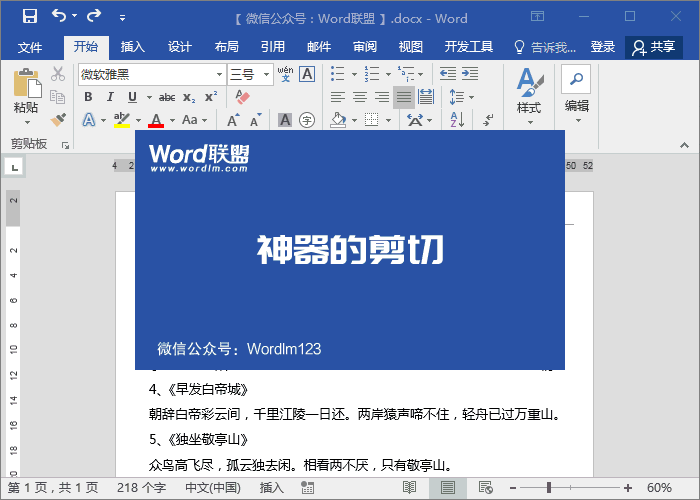Image resolution: width=700 pixels, height=500 pixels.
Task: Show or hide paragraph marks
Action: 488,120
